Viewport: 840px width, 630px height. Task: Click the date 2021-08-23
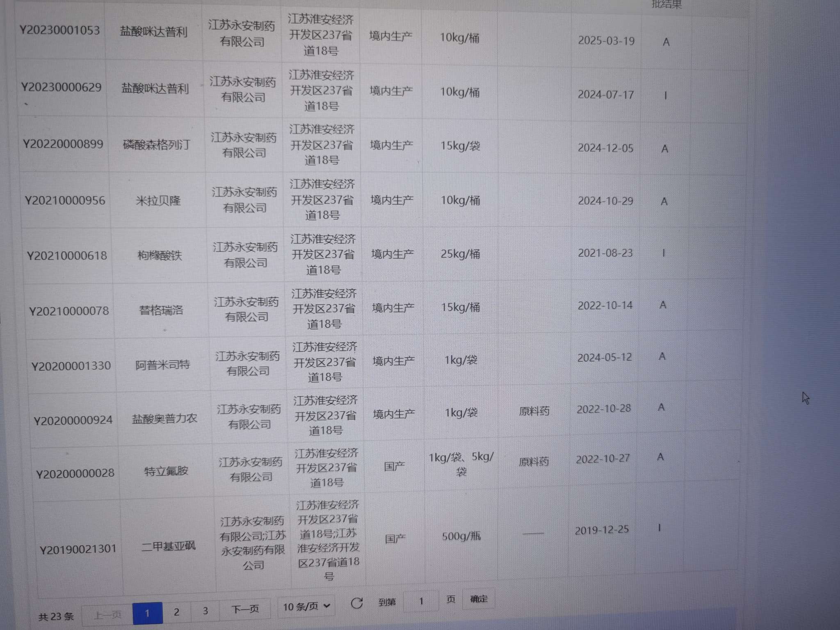pyautogui.click(x=605, y=253)
